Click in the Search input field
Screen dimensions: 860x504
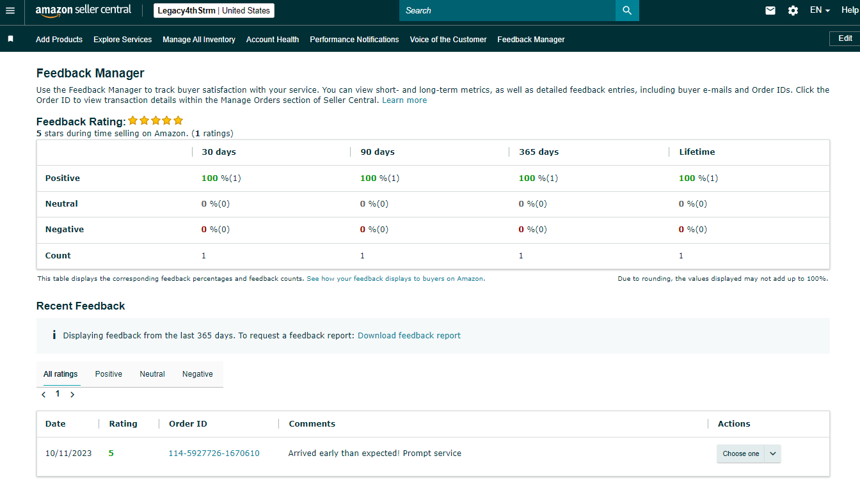[x=507, y=10]
